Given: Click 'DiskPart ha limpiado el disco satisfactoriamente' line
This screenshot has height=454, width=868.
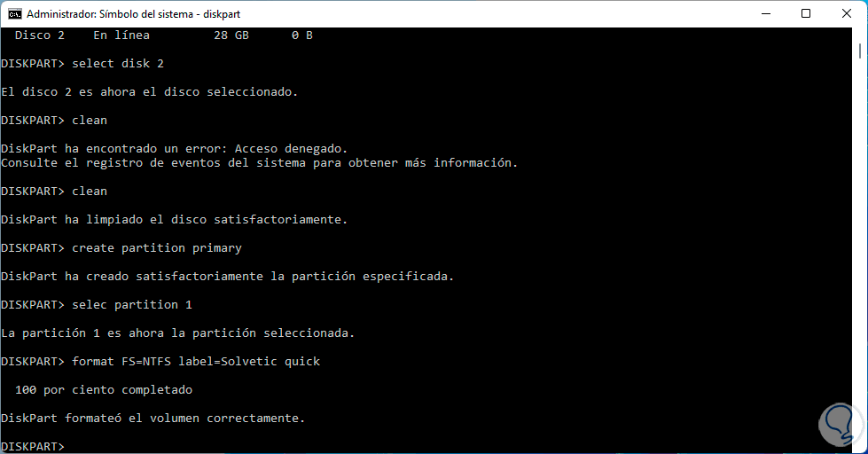Looking at the screenshot, I should tap(175, 220).
